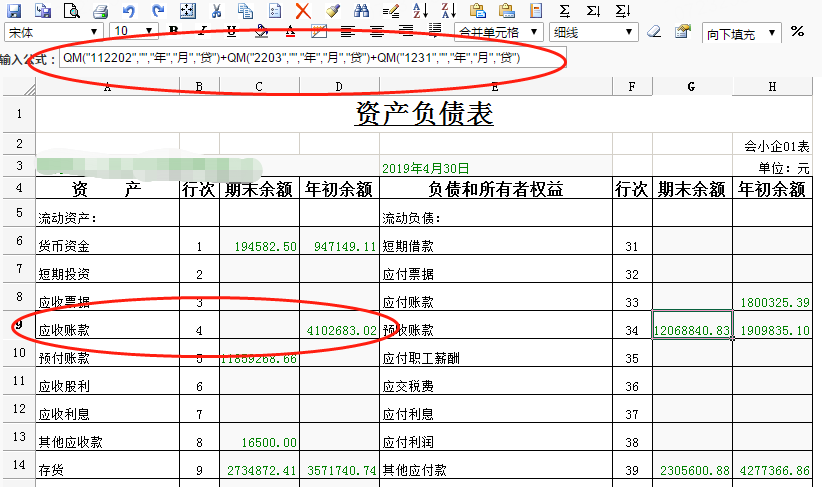Click the select-all corner of the grid
822x487 pixels.
tap(19, 86)
